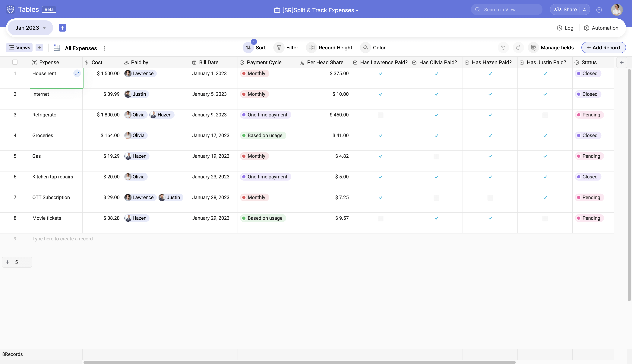Tick Has Olivia Paid for Gas
Viewport: 632px width, 364px height.
coord(436,156)
